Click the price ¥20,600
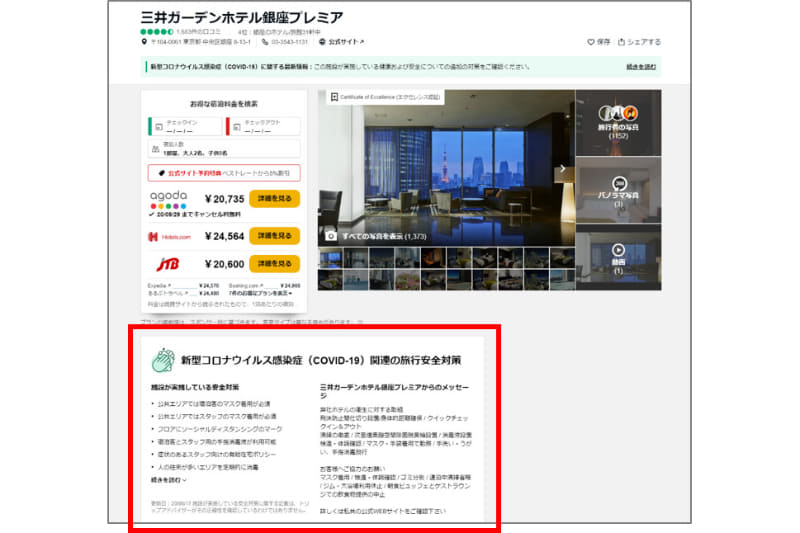 coord(224,264)
